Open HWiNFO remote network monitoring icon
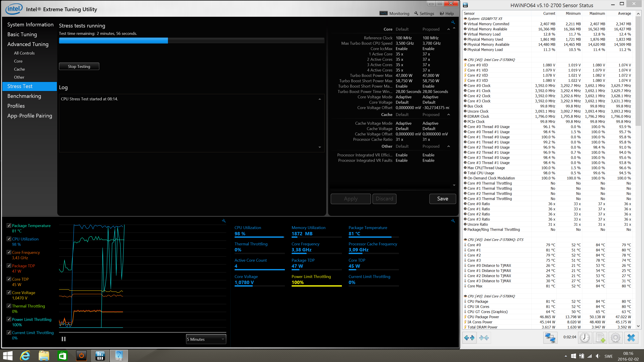 pyautogui.click(x=550, y=338)
